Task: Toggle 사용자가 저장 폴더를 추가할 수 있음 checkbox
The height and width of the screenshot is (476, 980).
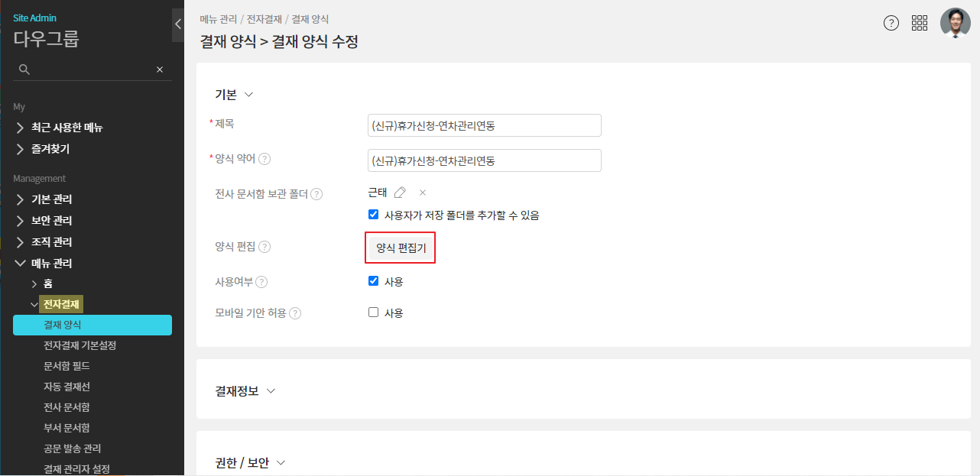Action: [374, 215]
